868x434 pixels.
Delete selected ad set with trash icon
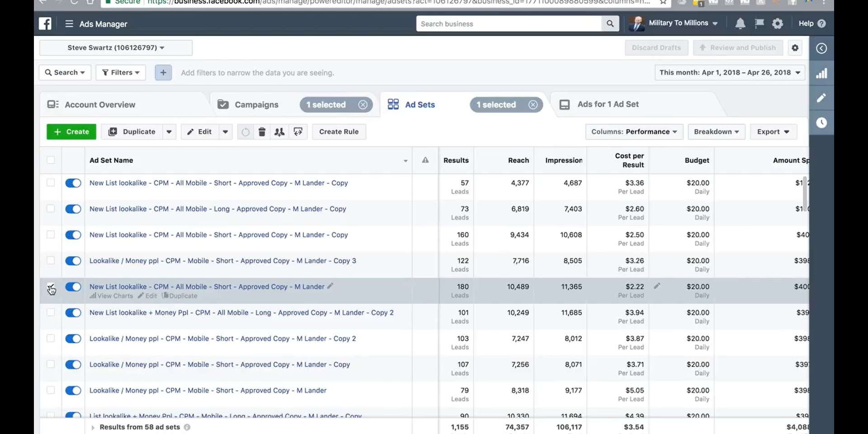pos(262,132)
